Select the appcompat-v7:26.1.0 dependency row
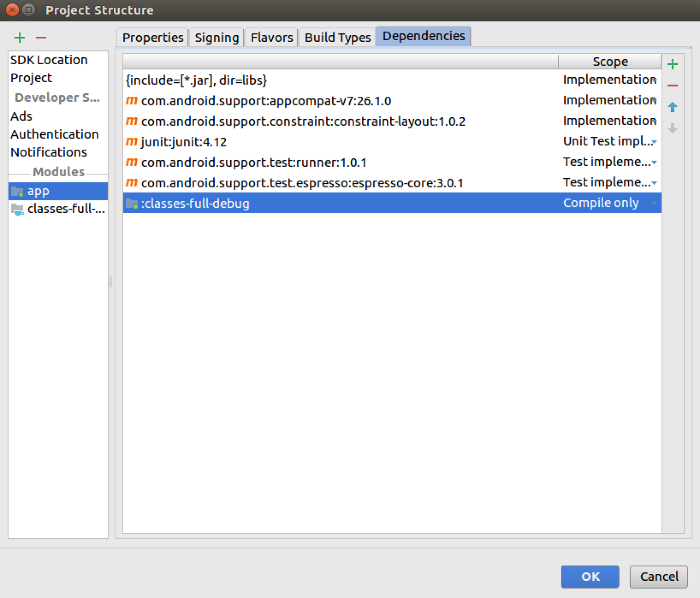The height and width of the screenshot is (598, 700). coord(266,101)
